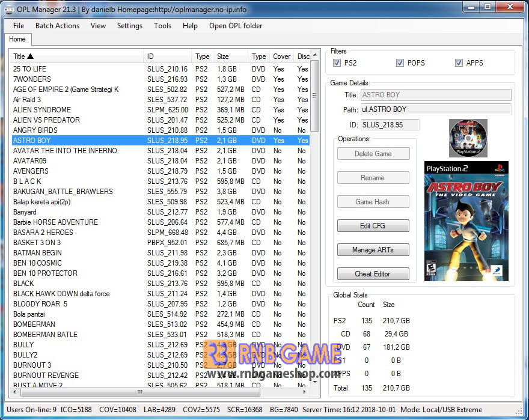529x420 pixels.
Task: Open the Batch Actions menu
Action: pos(57,26)
